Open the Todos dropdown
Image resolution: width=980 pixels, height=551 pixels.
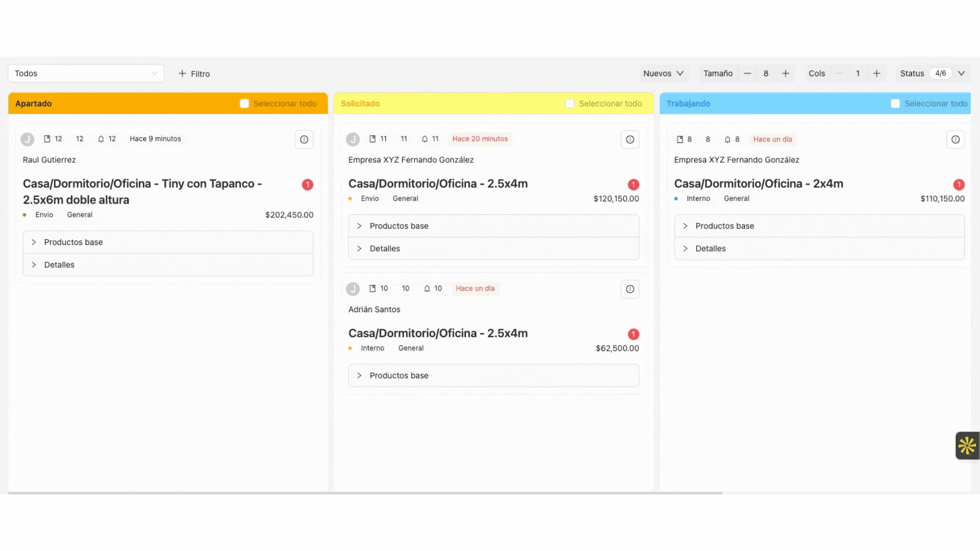click(86, 73)
